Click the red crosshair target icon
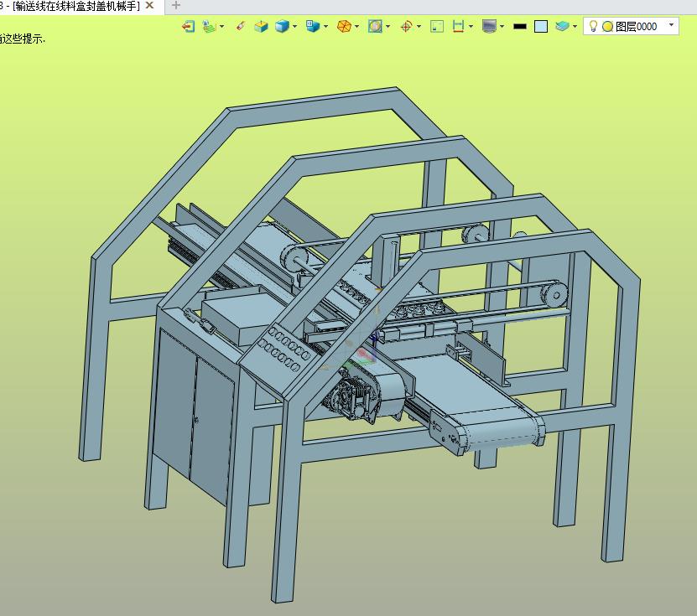The image size is (697, 616). (406, 27)
